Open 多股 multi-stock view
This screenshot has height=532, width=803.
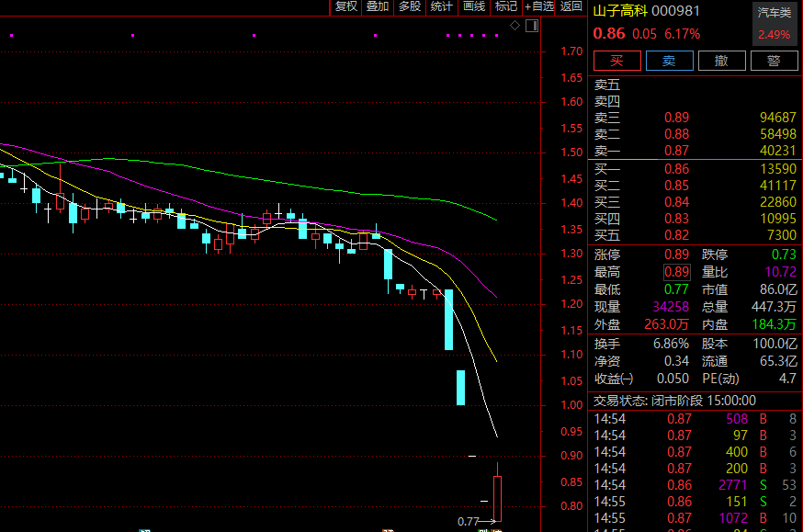click(410, 6)
